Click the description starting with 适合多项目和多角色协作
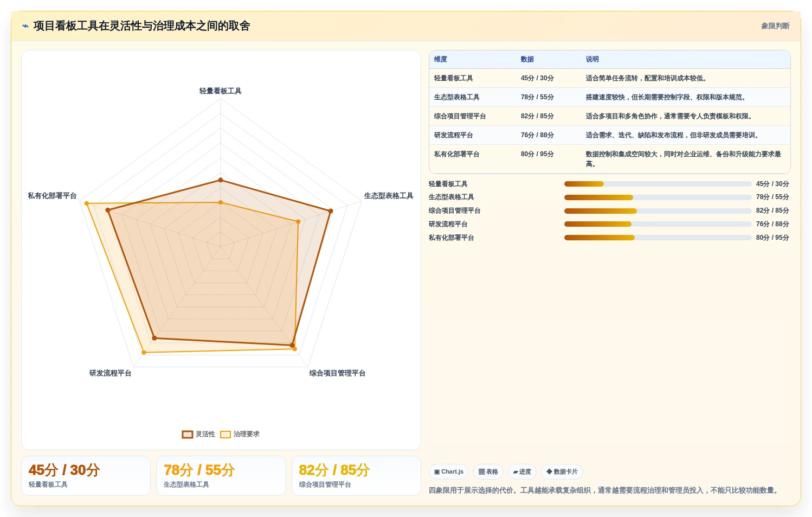This screenshot has height=517, width=812. point(669,116)
